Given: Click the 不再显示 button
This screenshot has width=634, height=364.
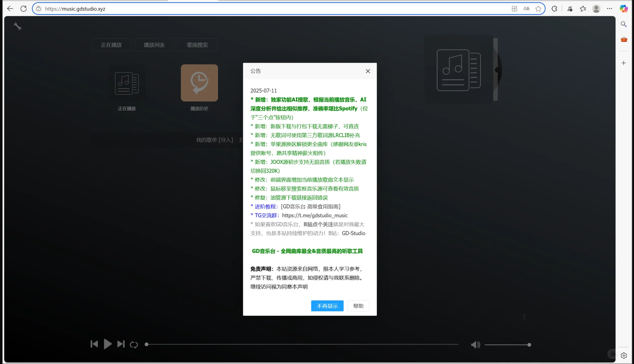Looking at the screenshot, I should coord(327,306).
